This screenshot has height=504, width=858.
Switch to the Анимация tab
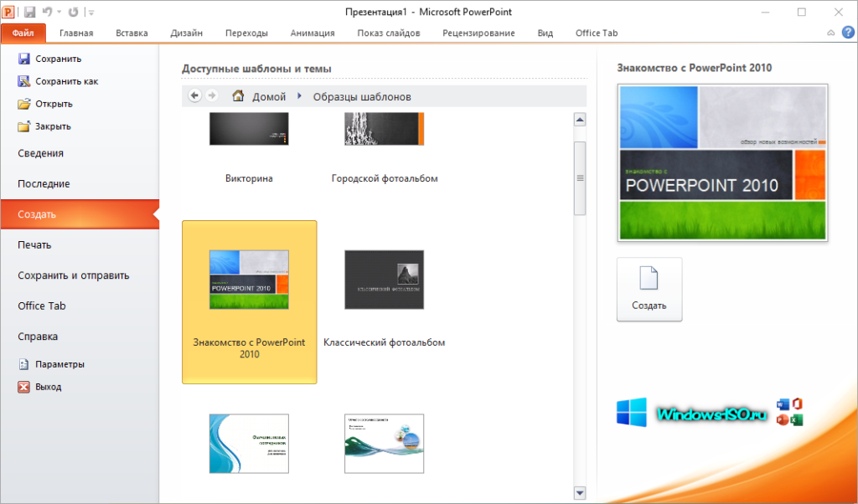tap(313, 33)
